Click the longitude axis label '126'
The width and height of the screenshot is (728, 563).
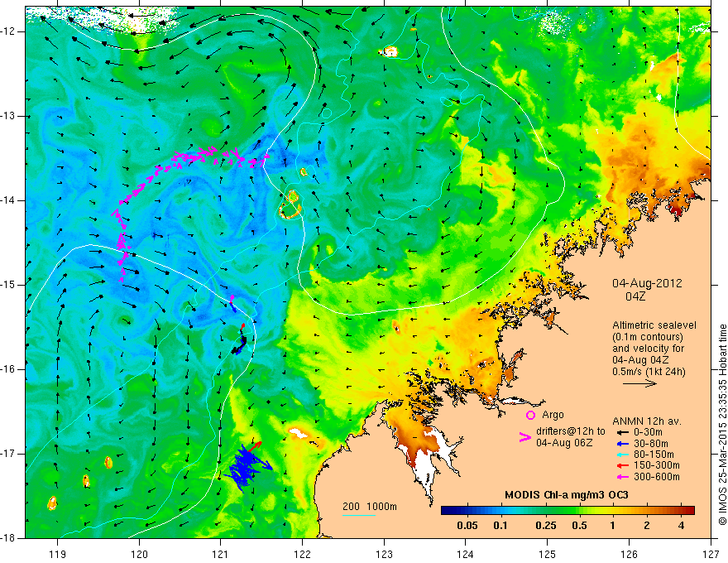click(629, 554)
